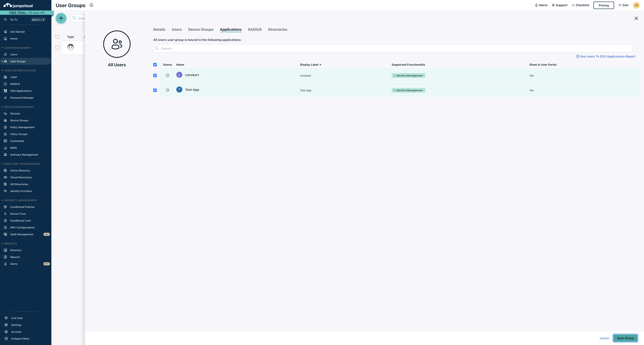Select the Applications tab
This screenshot has width=644, height=345.
231,30
